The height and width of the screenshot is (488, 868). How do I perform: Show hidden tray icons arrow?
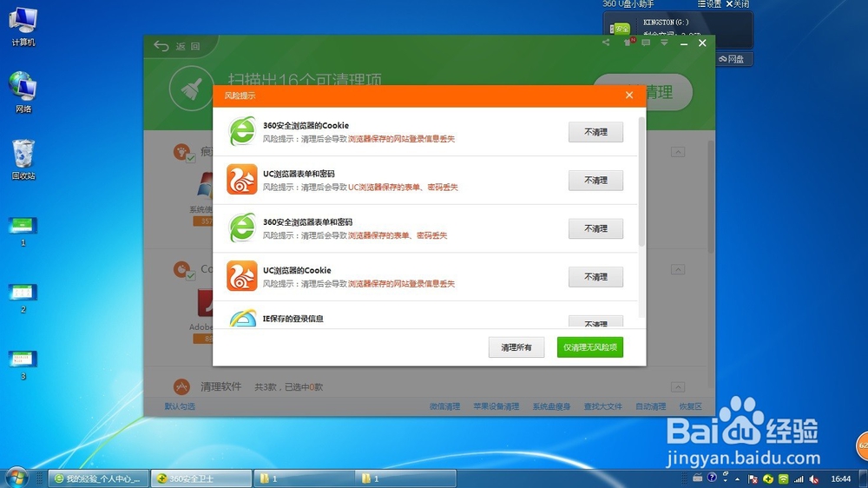click(x=737, y=479)
